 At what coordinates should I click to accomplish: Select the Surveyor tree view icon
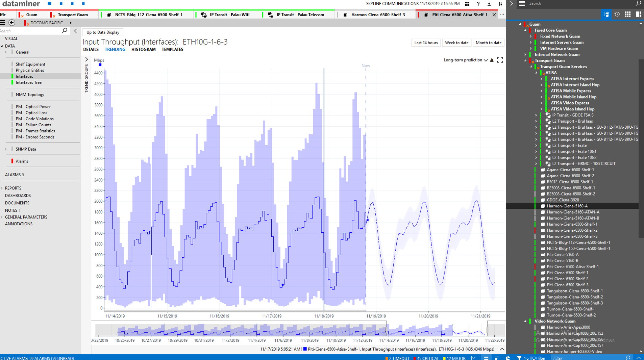(x=606, y=14)
